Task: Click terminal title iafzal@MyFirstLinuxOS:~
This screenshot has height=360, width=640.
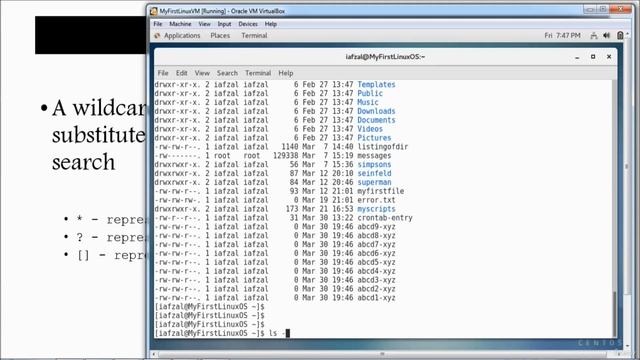Action: click(x=385, y=57)
